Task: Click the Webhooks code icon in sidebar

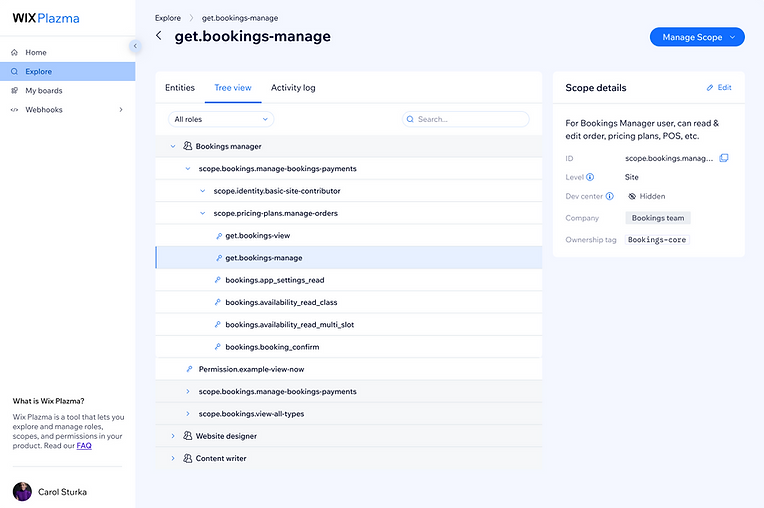Action: (x=15, y=110)
